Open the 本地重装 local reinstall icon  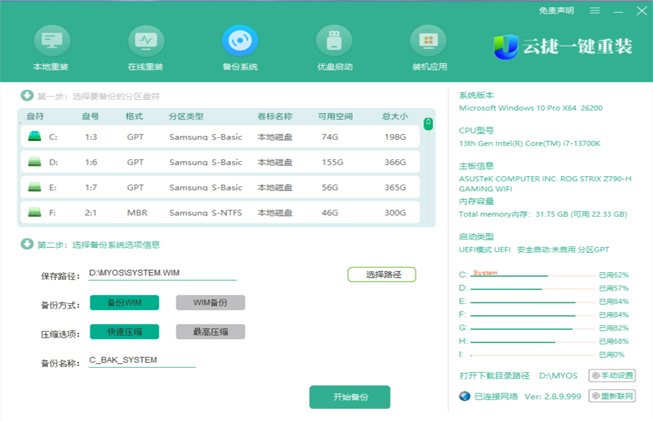(x=50, y=43)
